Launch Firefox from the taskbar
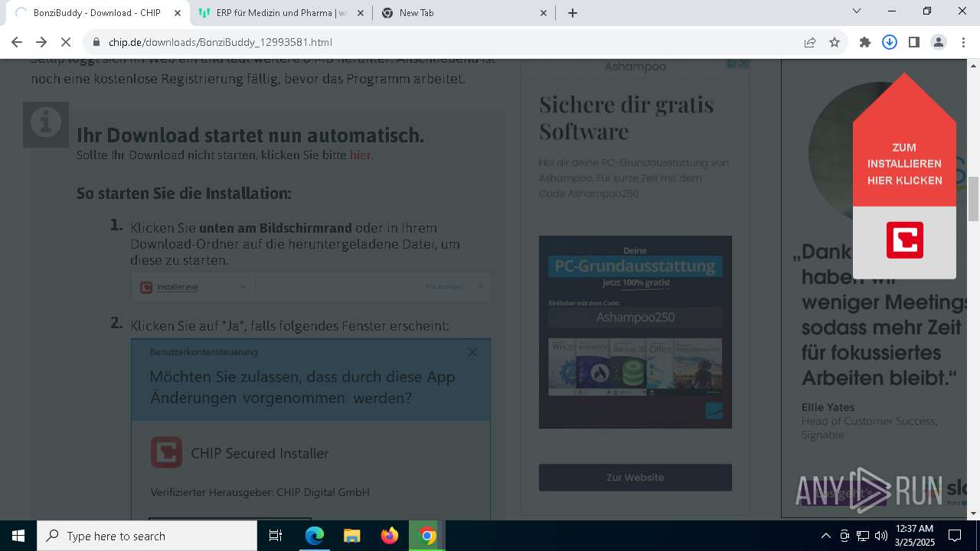980x551 pixels. click(390, 536)
